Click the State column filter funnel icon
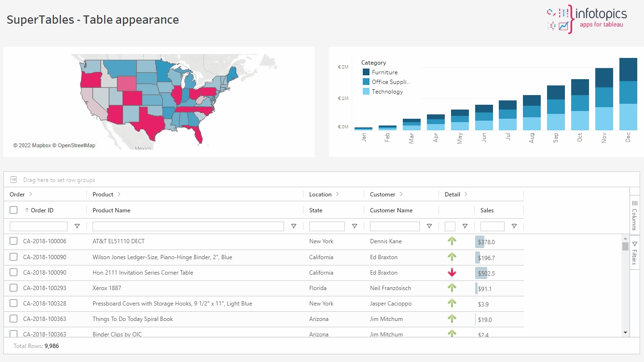Image resolution: width=644 pixels, height=362 pixels. click(x=355, y=226)
